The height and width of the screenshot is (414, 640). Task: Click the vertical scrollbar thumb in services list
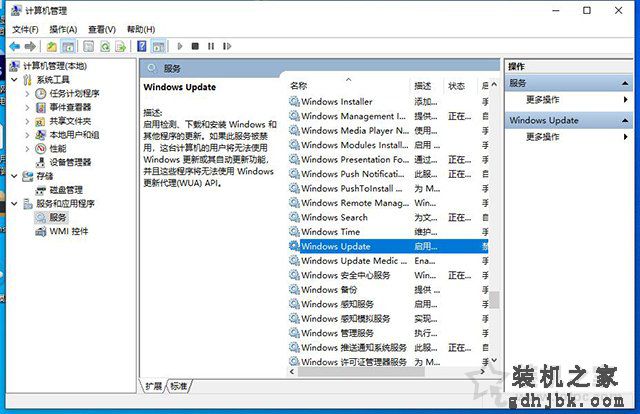pos(494,299)
